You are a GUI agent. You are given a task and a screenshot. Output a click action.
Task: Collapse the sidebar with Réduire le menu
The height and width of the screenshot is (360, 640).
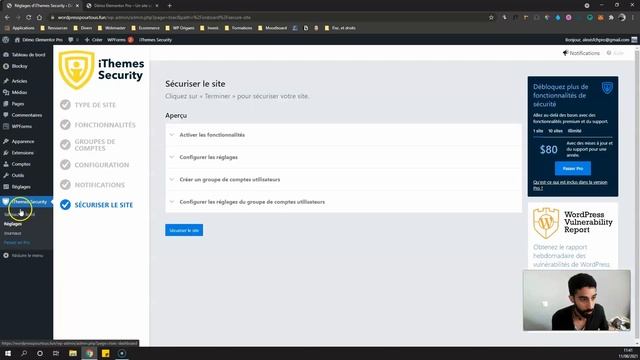pos(26,256)
